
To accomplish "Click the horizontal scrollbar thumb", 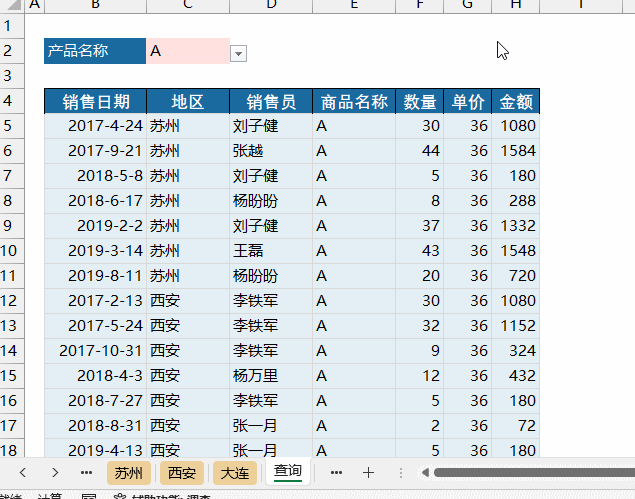I will pos(534,472).
